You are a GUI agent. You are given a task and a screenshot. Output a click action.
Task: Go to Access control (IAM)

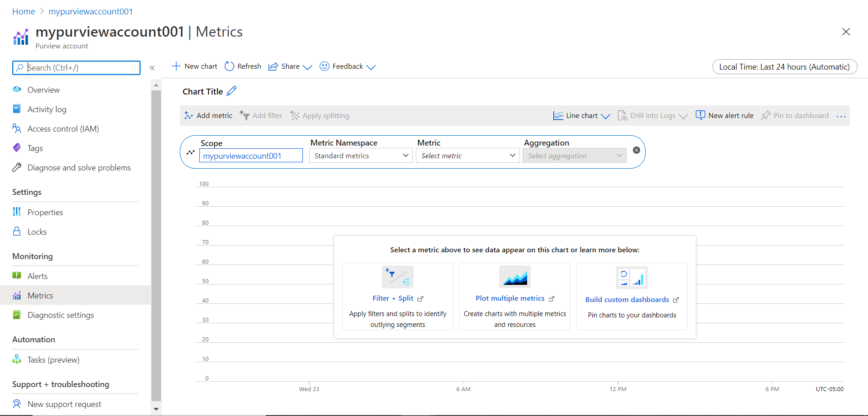tap(63, 129)
